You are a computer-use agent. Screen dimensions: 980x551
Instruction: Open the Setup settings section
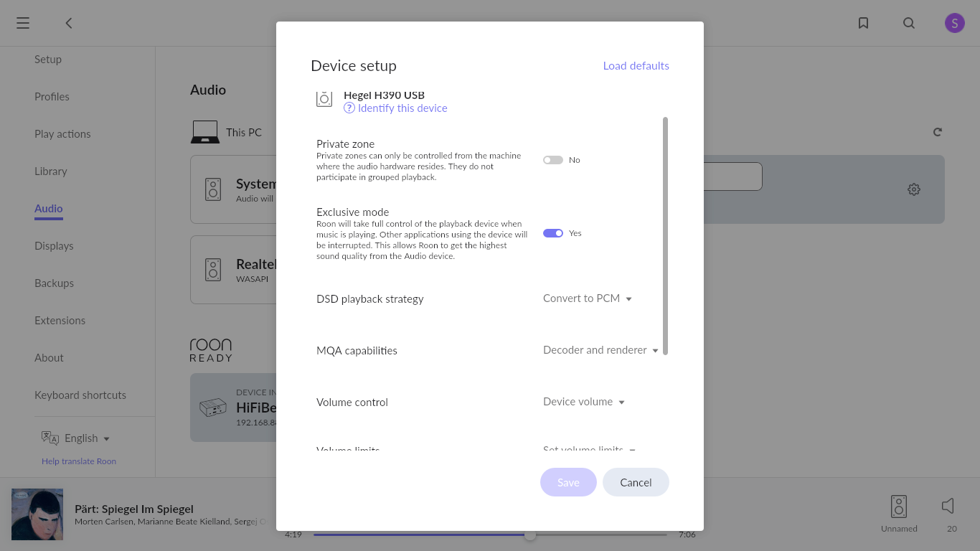pos(48,60)
